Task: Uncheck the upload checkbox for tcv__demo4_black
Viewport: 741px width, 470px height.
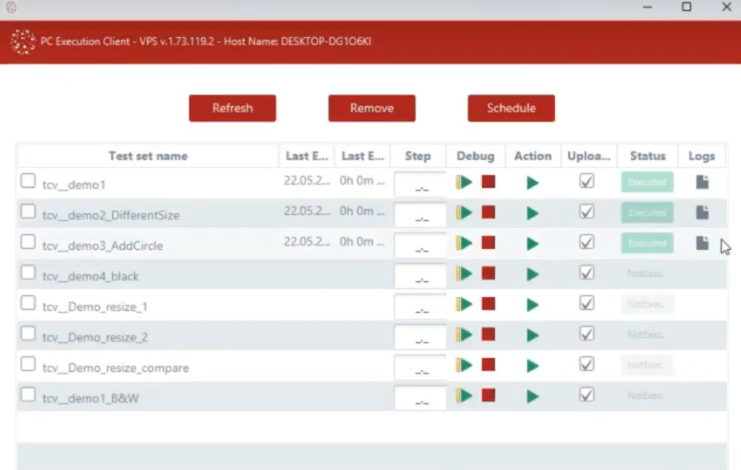Action: click(x=587, y=273)
